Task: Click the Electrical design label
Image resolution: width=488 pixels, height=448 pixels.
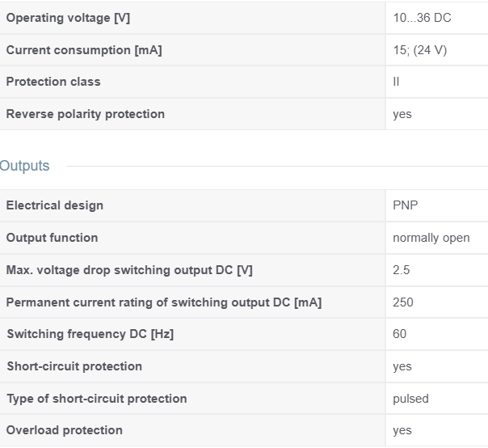Action: point(54,205)
